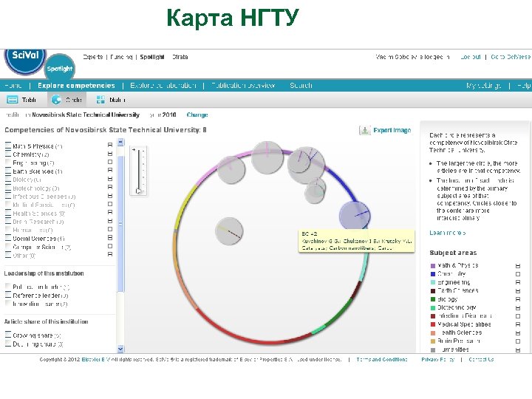The image size is (532, 399).
Task: Open the Strata module link
Action: coord(180,57)
